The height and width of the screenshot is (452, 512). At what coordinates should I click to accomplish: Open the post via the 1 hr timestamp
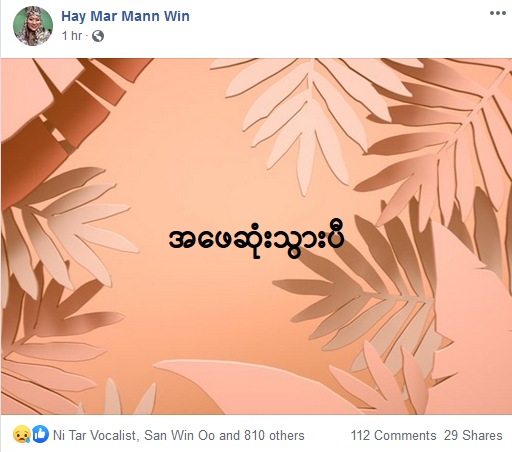point(72,36)
